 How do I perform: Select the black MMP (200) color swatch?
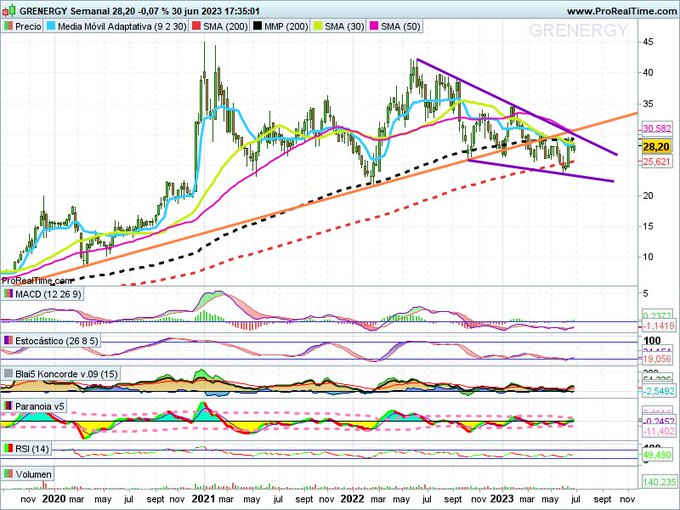tap(257, 26)
